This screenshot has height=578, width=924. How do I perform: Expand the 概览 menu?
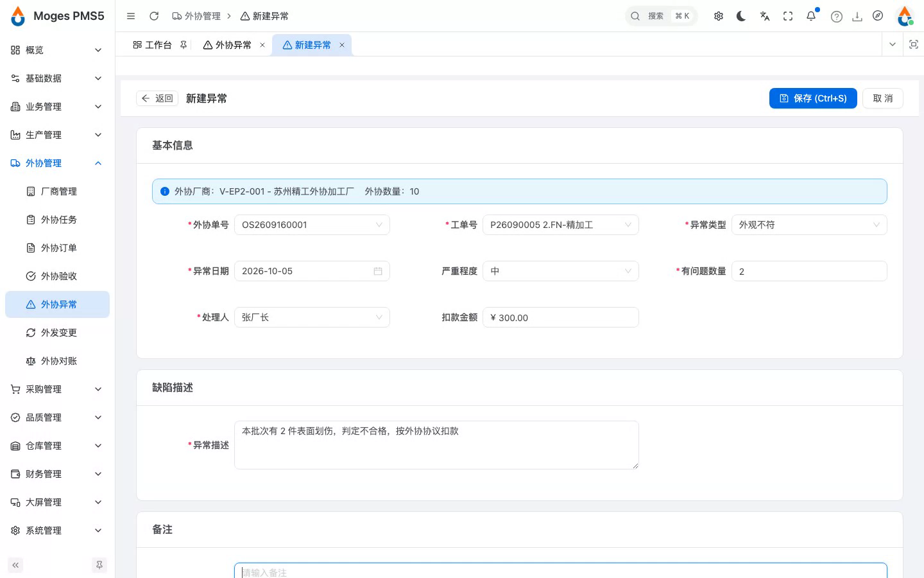pyautogui.click(x=57, y=50)
